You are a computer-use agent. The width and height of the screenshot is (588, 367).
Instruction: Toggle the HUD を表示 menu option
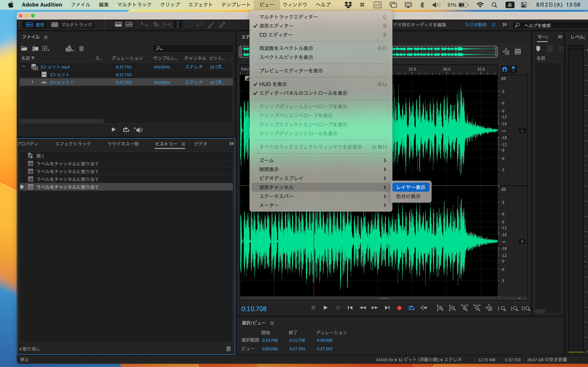click(273, 84)
